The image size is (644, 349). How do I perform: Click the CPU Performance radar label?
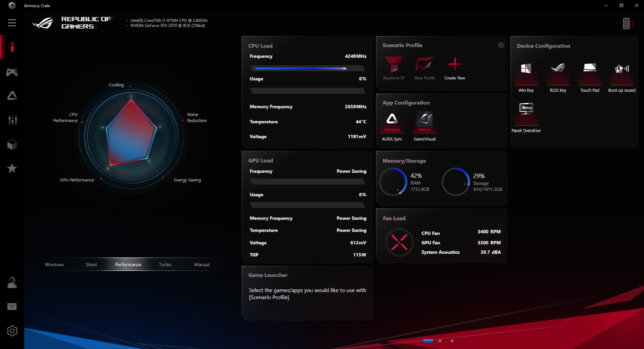point(65,118)
